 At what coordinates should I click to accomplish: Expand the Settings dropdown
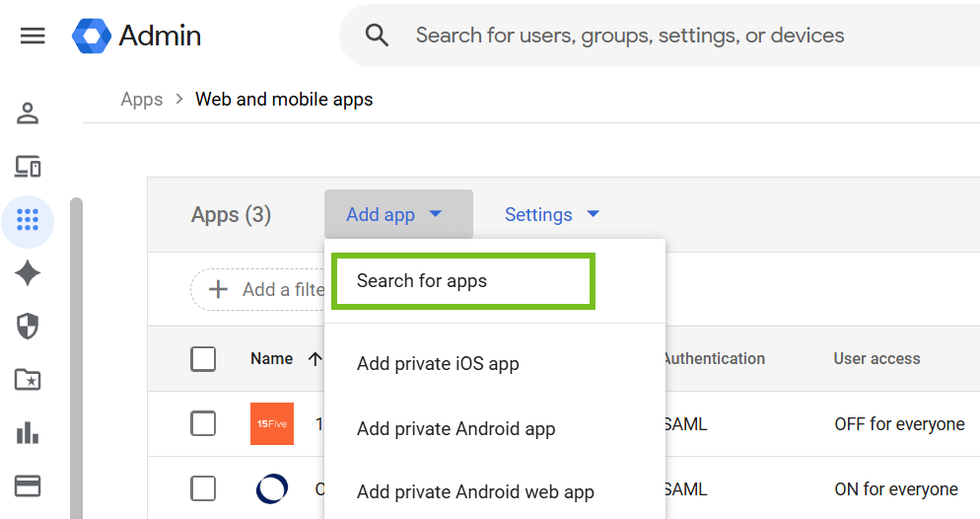coord(552,214)
